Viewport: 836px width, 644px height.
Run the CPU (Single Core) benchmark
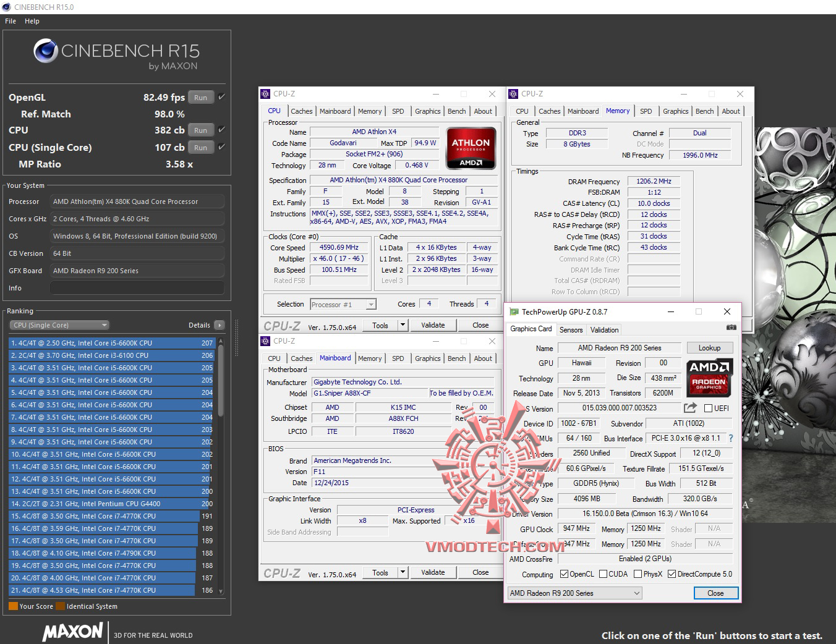(x=200, y=147)
